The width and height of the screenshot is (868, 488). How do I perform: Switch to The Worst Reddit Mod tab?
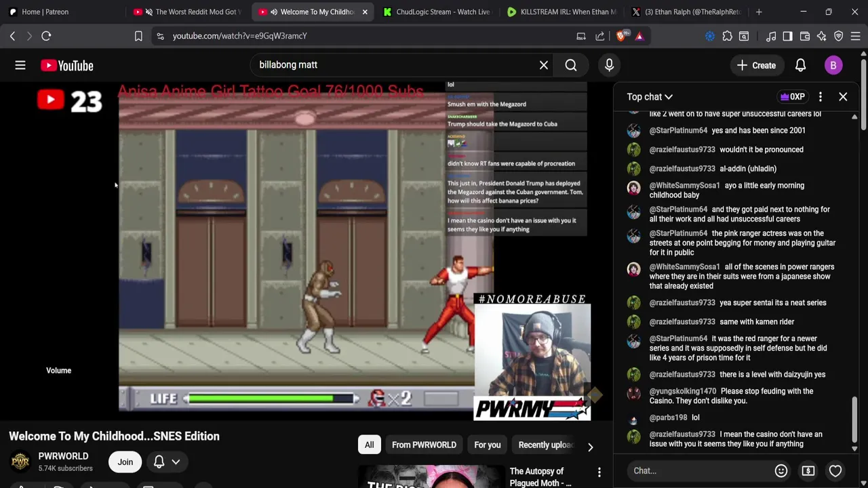point(189,12)
